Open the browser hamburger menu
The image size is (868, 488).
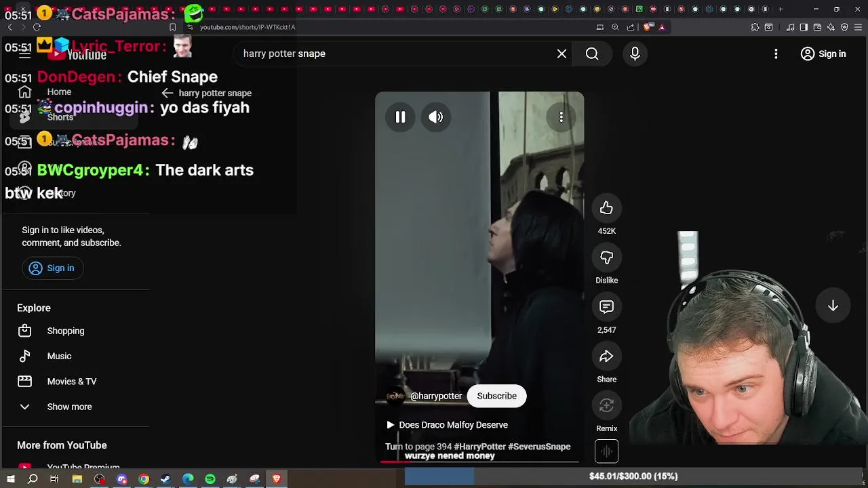858,27
